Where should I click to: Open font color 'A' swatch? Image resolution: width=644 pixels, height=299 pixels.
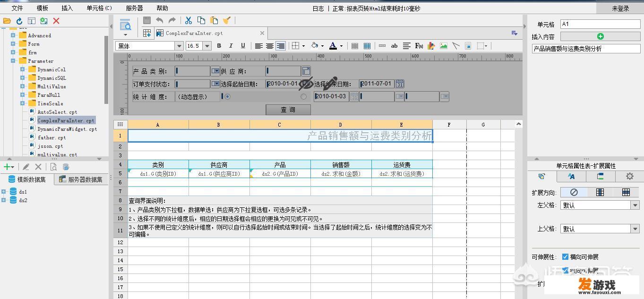pyautogui.click(x=333, y=46)
